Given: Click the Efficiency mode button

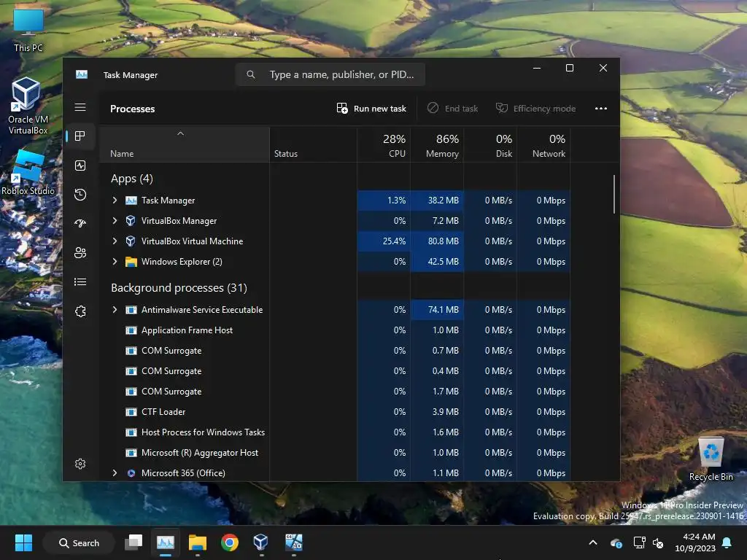Looking at the screenshot, I should click(x=536, y=109).
